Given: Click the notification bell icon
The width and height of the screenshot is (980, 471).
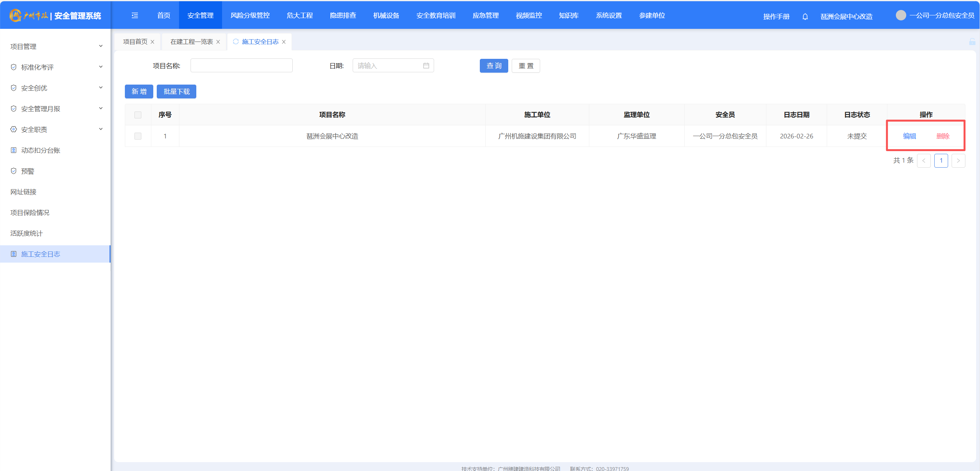Looking at the screenshot, I should (x=805, y=17).
